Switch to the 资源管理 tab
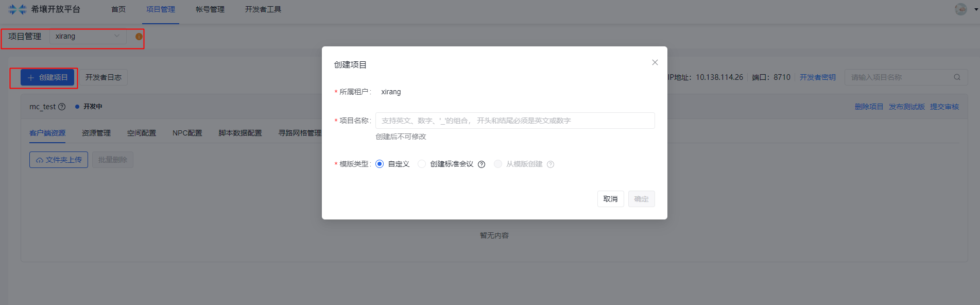This screenshot has width=980, height=305. pyautogui.click(x=96, y=133)
